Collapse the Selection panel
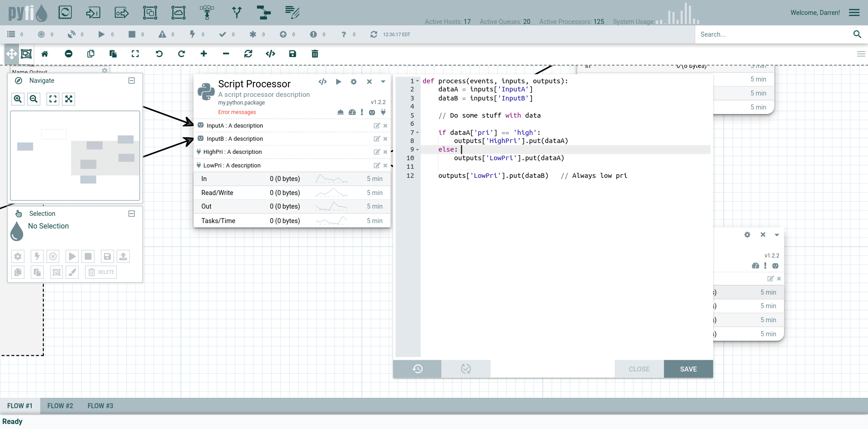The image size is (868, 429). coord(132,214)
